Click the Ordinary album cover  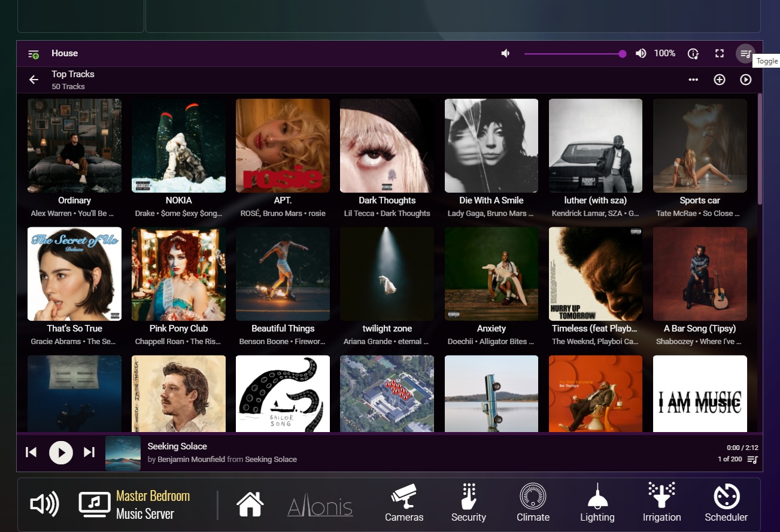point(74,145)
